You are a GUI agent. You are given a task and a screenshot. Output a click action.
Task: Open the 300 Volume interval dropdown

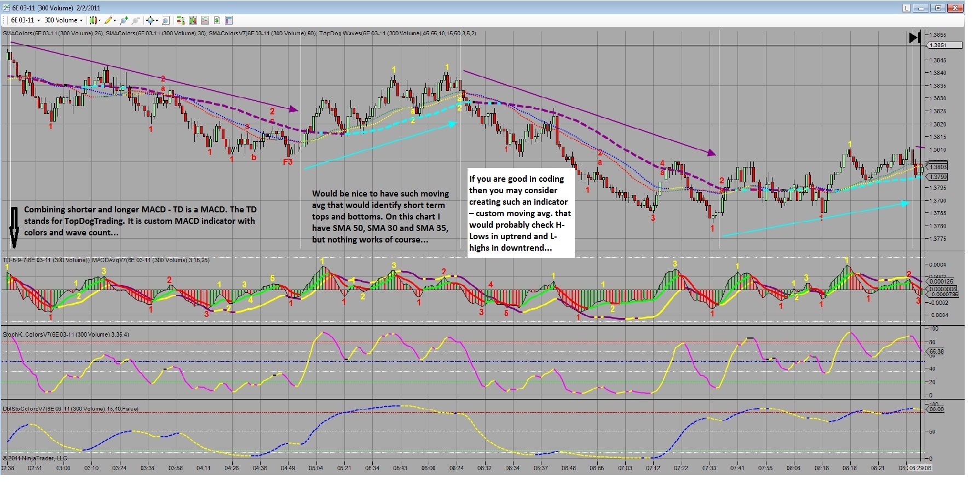63,20
